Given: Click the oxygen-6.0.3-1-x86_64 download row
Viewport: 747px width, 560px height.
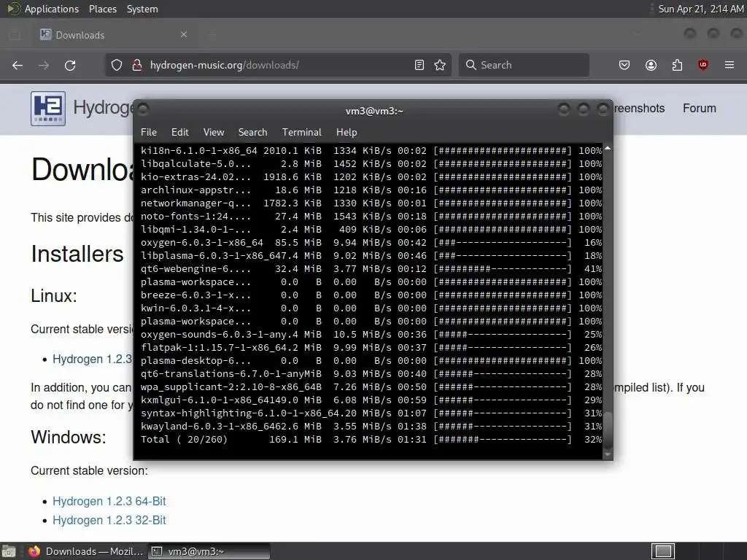Looking at the screenshot, I should pyautogui.click(x=371, y=242).
